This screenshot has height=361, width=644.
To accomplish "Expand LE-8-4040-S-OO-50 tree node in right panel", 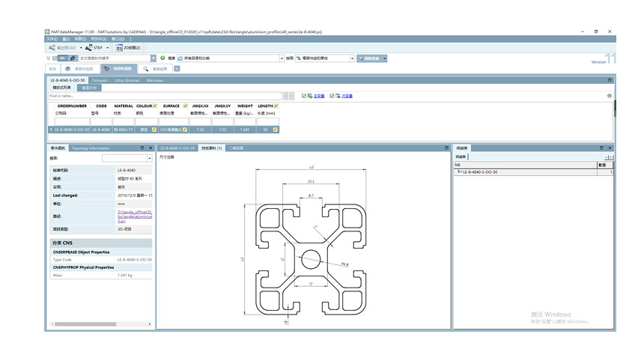I will (458, 172).
